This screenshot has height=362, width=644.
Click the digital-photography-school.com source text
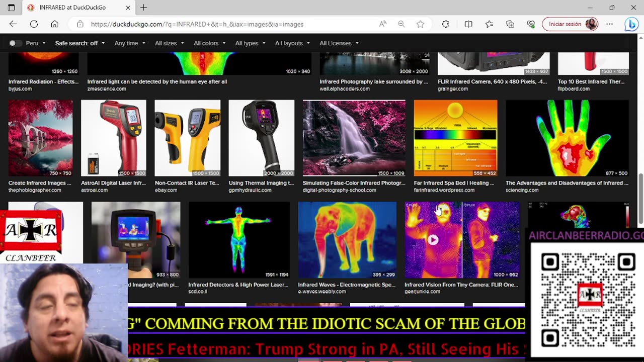click(x=339, y=191)
